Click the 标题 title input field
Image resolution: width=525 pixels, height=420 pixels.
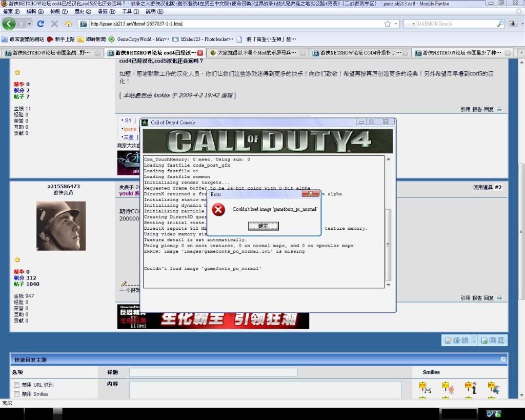pos(213,372)
